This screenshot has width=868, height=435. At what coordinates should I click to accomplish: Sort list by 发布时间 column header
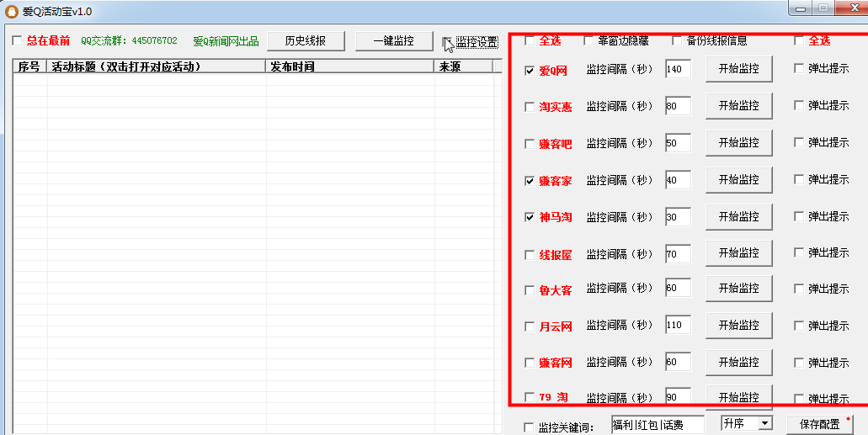pyautogui.click(x=350, y=66)
